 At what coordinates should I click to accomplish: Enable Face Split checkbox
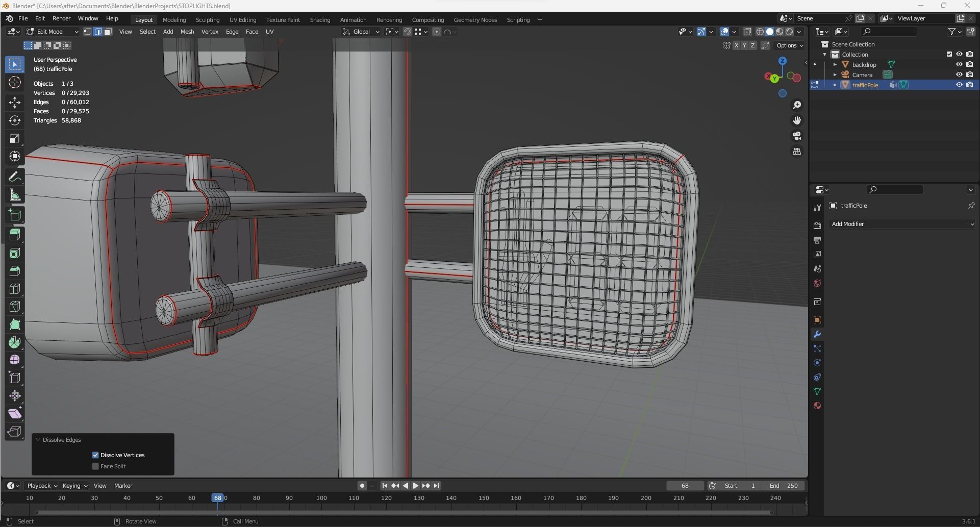click(x=95, y=466)
